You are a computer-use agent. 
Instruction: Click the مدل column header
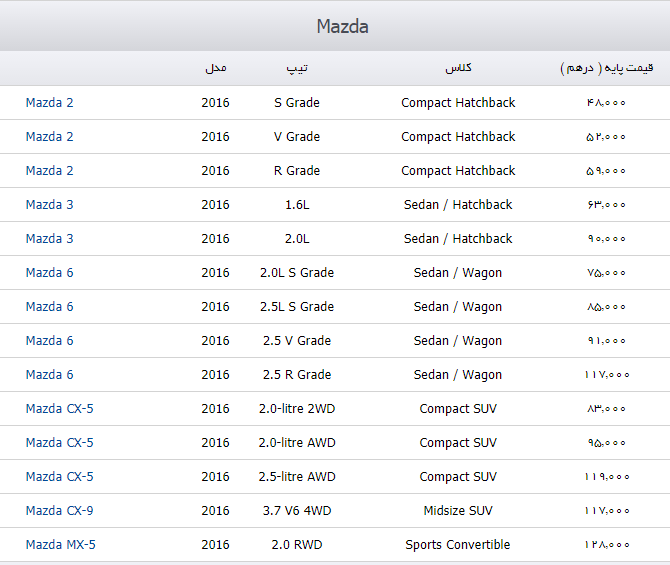216,68
